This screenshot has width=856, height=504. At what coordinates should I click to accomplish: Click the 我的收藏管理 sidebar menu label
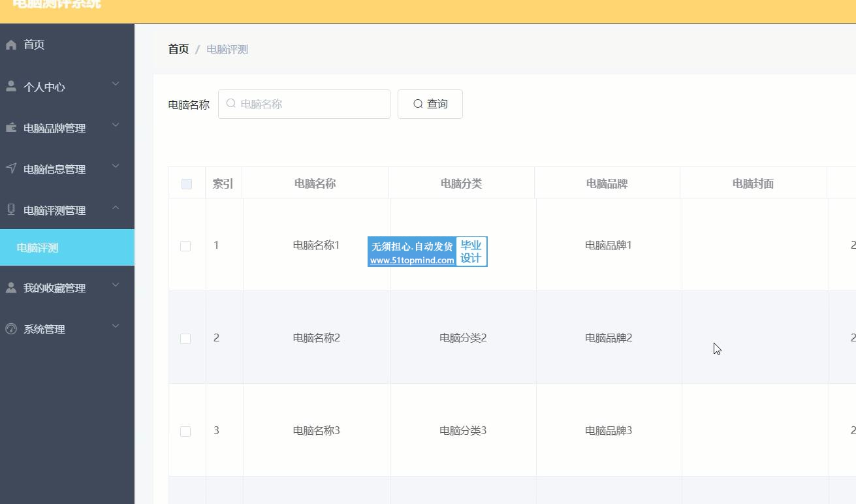click(x=55, y=288)
